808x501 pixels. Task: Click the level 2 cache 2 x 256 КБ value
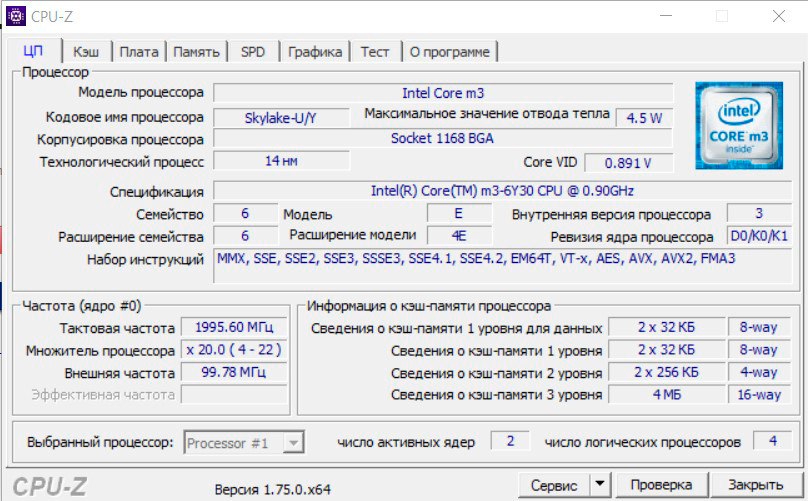[667, 372]
